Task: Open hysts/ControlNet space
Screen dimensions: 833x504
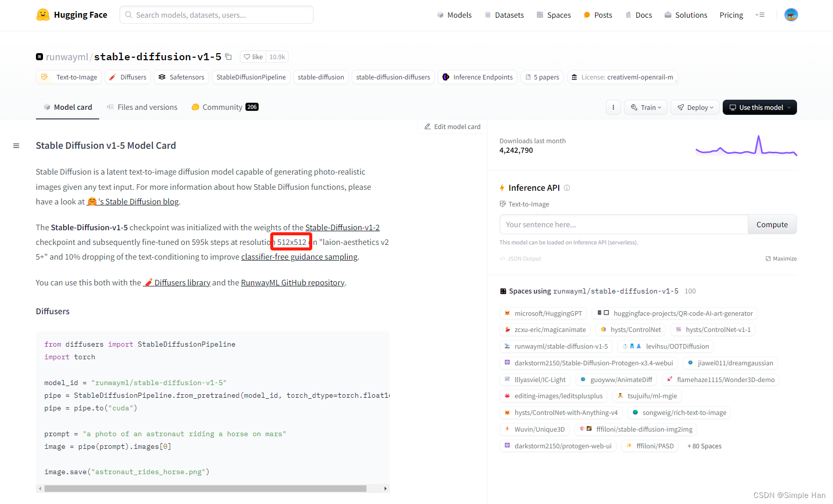Action: point(631,329)
